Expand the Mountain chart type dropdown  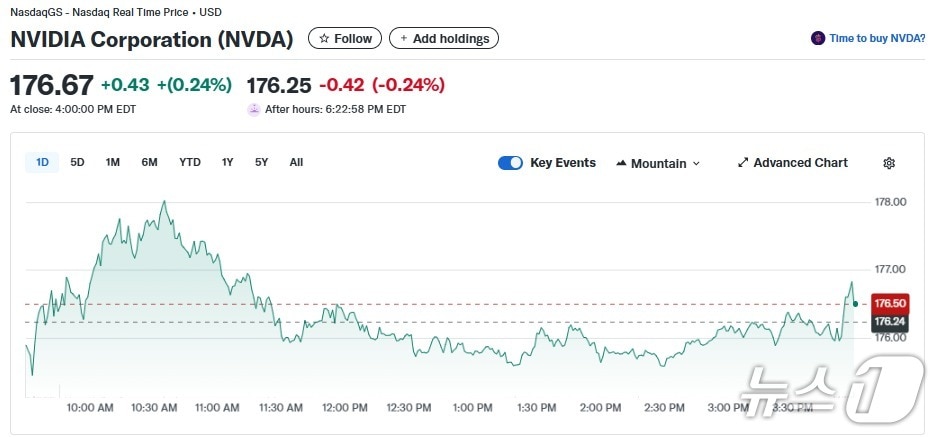click(696, 163)
